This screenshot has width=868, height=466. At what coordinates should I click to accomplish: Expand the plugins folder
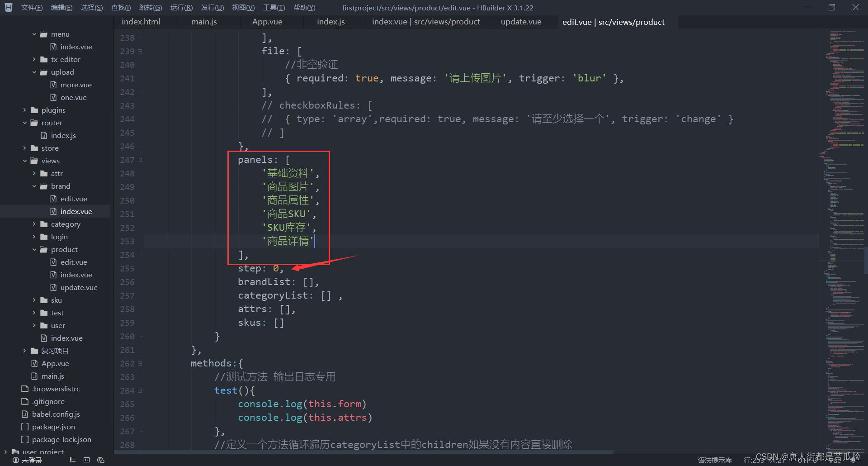24,110
